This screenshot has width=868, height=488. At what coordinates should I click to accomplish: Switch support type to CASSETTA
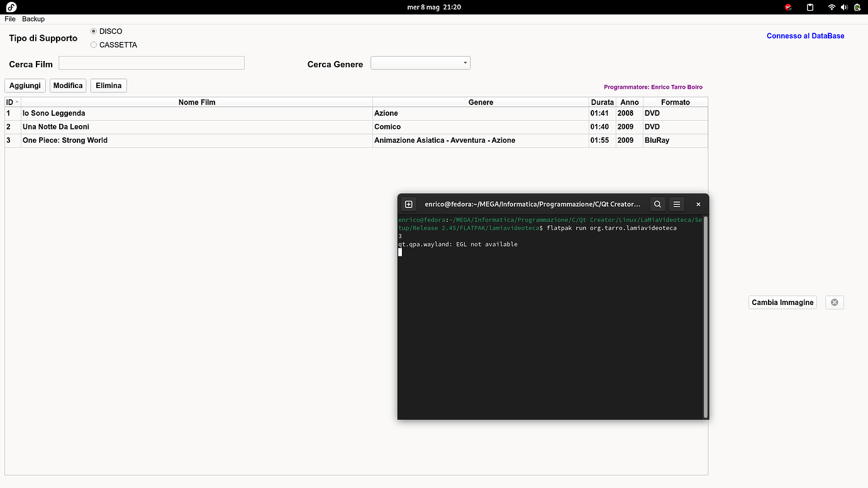click(93, 45)
